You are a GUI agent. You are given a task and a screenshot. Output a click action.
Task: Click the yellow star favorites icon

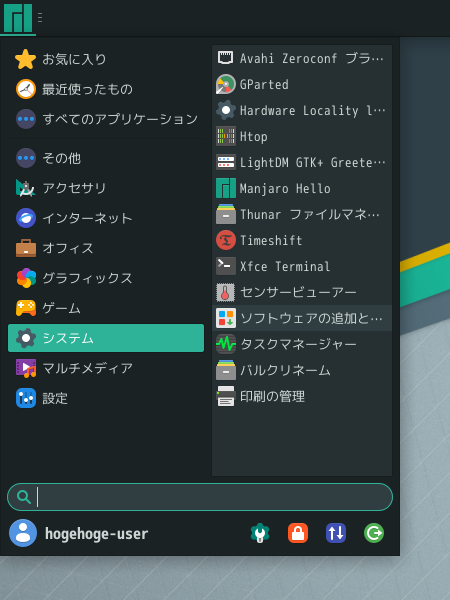point(26,59)
